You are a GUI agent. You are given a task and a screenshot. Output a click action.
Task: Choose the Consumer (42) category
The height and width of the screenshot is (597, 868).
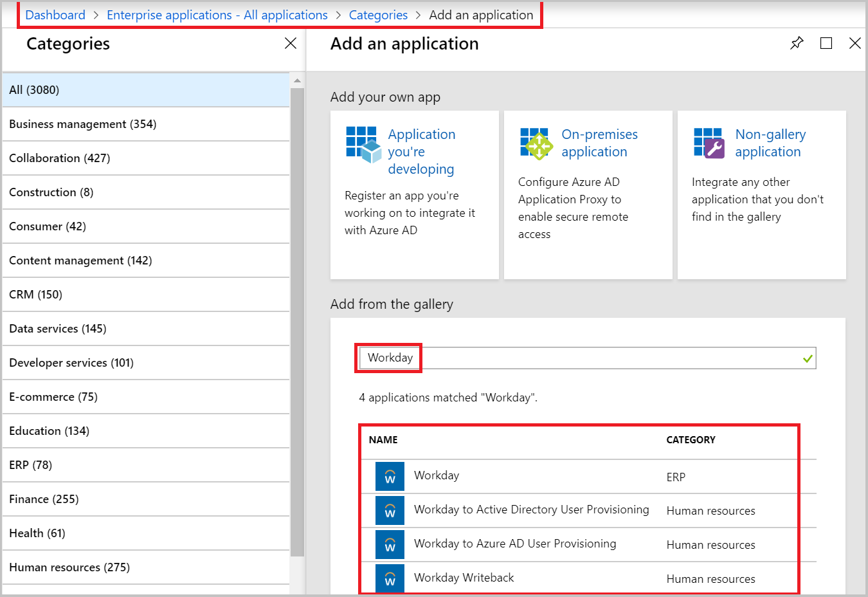(146, 226)
